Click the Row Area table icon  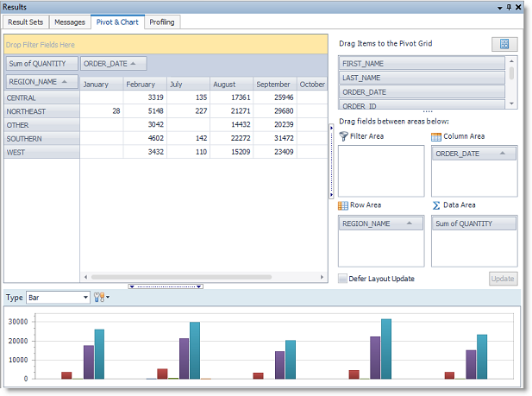tap(343, 205)
